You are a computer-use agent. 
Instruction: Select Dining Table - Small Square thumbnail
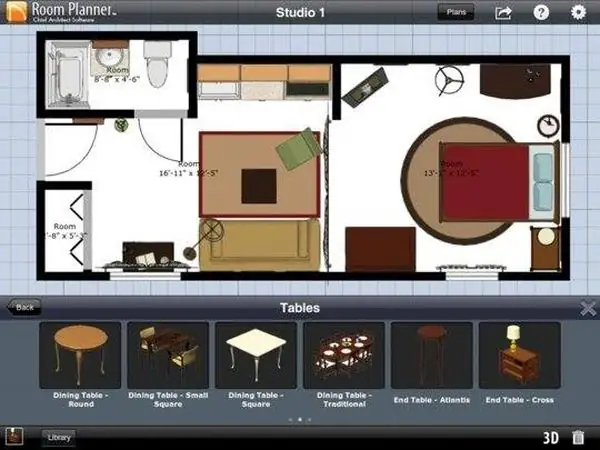click(x=168, y=355)
